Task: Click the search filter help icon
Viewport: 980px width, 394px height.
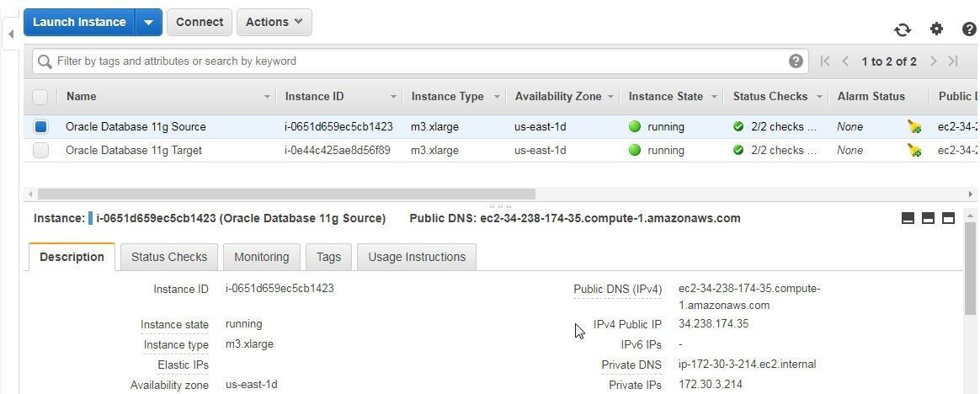Action: (x=796, y=61)
